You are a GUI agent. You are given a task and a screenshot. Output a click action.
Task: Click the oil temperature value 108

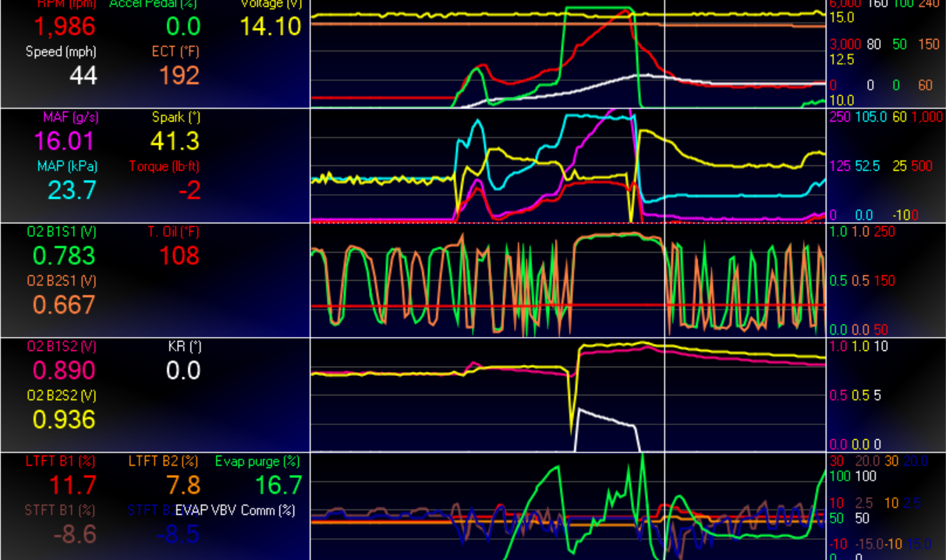click(179, 255)
